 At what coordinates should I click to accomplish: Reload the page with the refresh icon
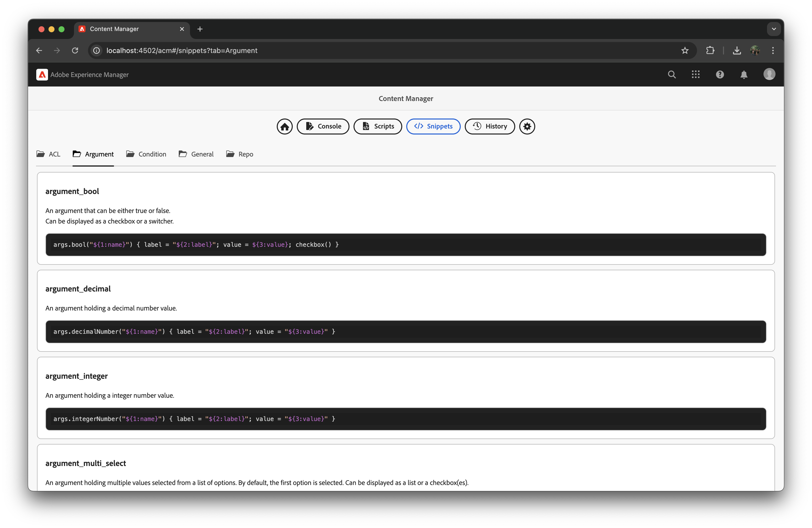(x=75, y=50)
